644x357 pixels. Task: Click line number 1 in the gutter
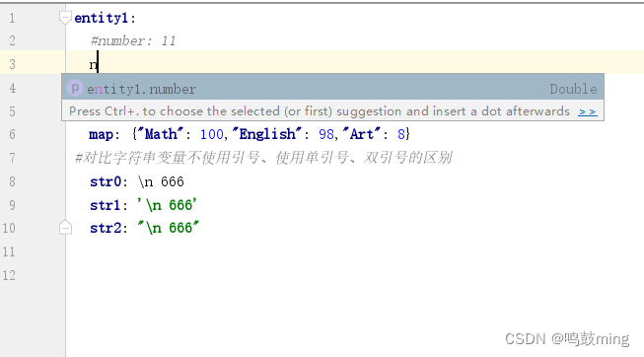click(12, 18)
